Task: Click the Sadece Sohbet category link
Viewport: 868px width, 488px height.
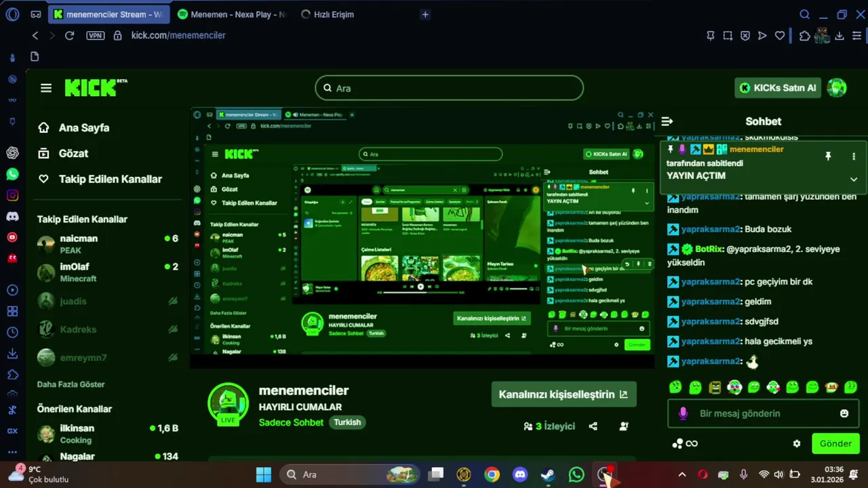Action: pos(291,422)
